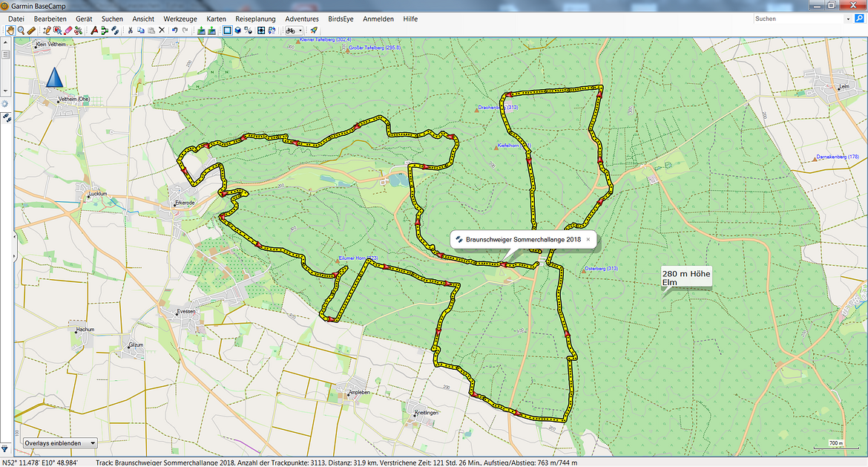Click the map sync arrows icon

tap(272, 30)
